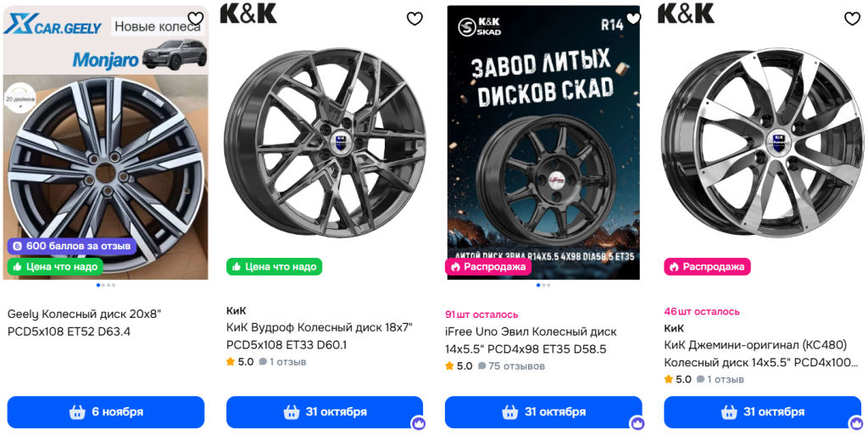Toggle heart on iFree Uno Эвил wheel
The width and height of the screenshot is (868, 435).
(633, 19)
